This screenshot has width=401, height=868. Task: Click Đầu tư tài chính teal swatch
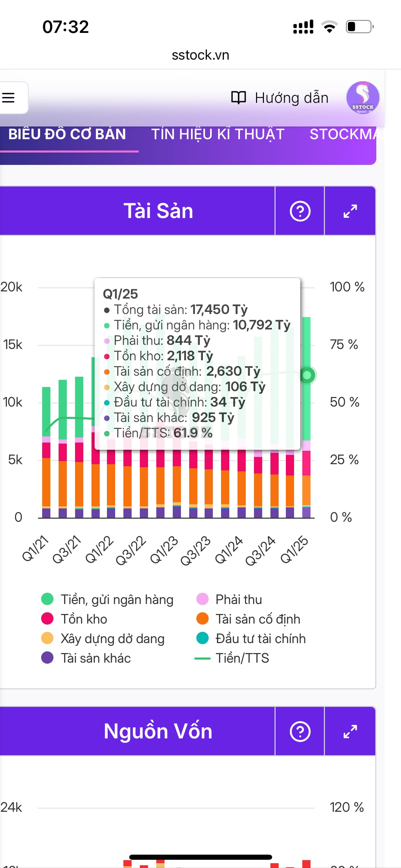pyautogui.click(x=203, y=638)
